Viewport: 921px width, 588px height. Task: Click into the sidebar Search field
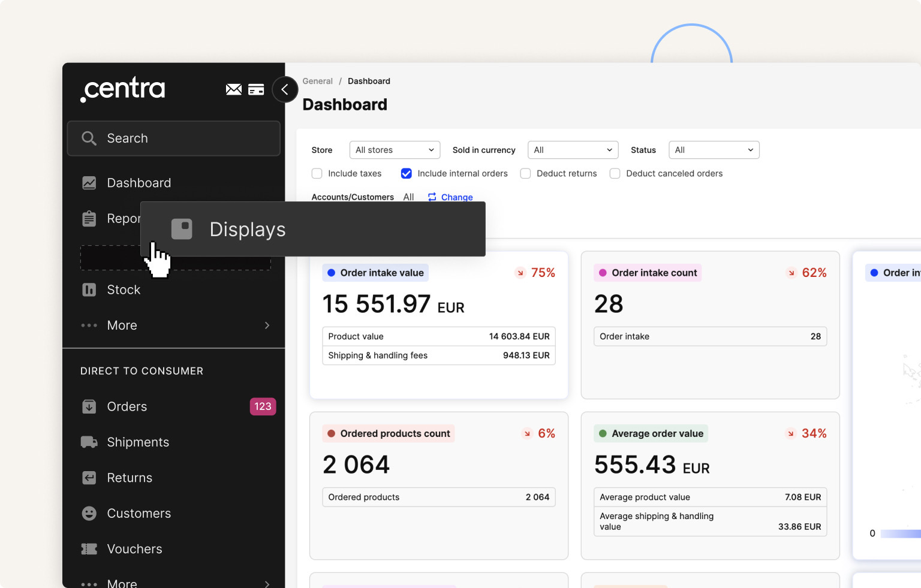[174, 138]
